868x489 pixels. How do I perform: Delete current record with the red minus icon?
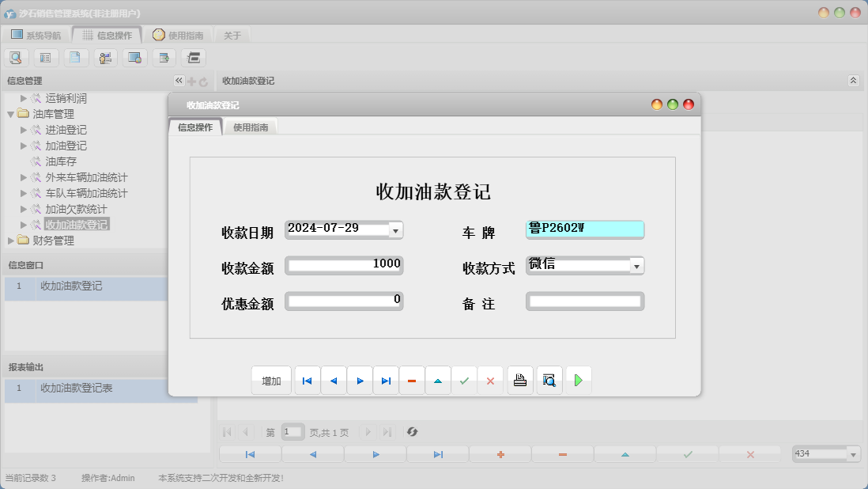tap(411, 380)
